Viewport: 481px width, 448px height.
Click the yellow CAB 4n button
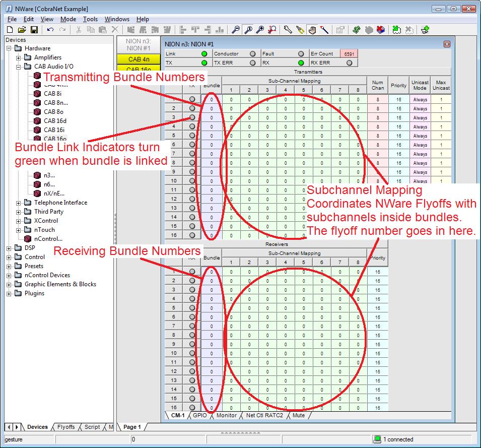point(139,59)
